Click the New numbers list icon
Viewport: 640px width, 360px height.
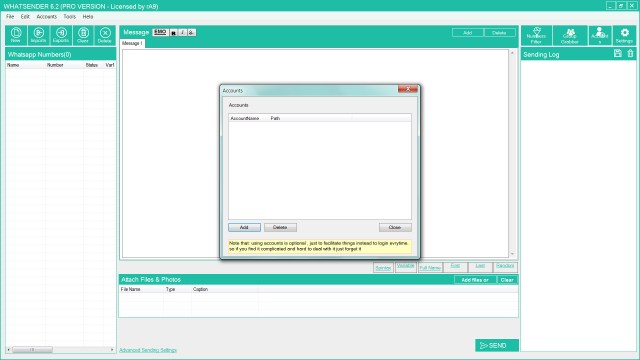pyautogui.click(x=16, y=35)
